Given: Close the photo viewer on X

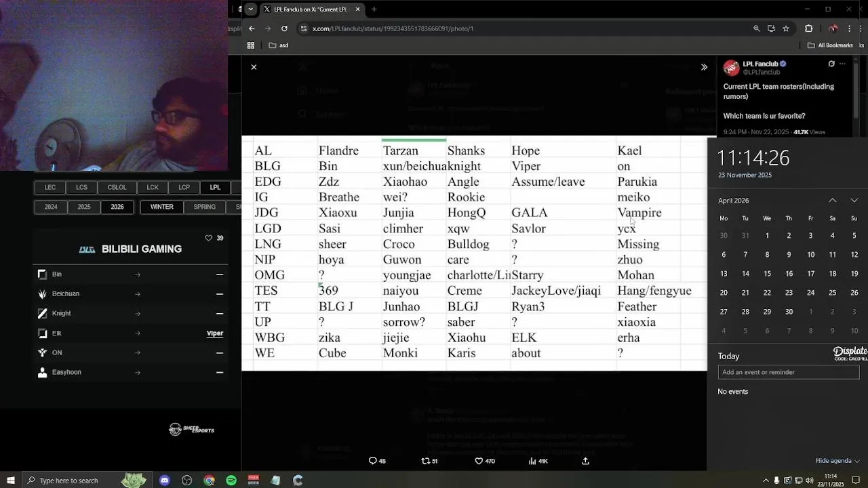Looking at the screenshot, I should (x=254, y=67).
